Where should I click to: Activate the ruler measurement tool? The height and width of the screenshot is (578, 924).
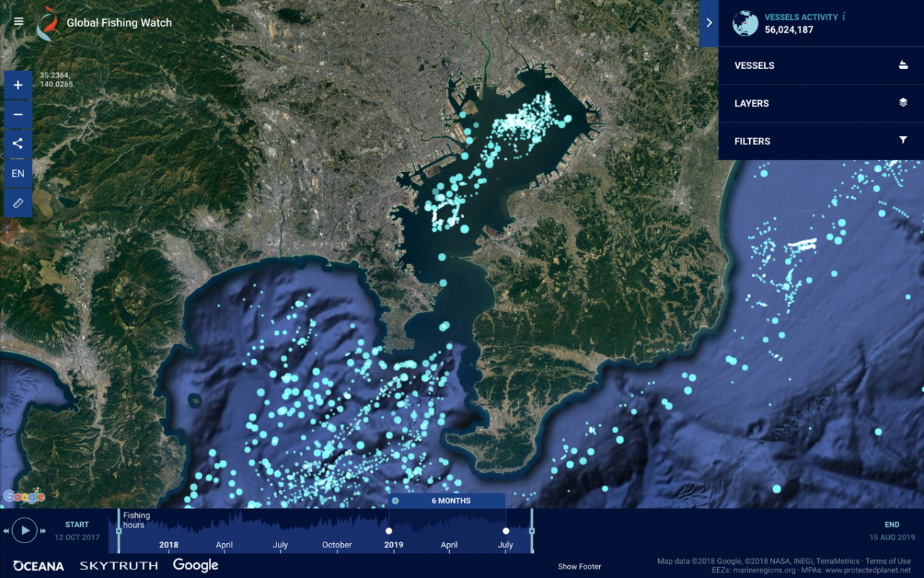pyautogui.click(x=18, y=203)
